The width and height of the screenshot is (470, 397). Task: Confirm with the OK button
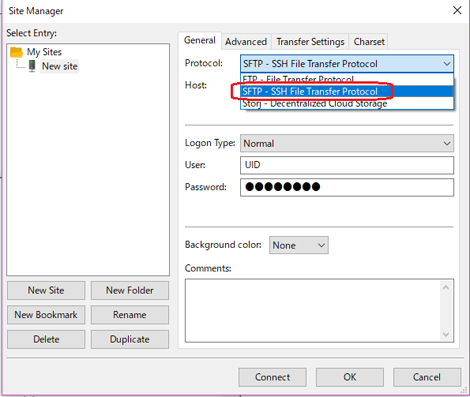[x=350, y=377]
